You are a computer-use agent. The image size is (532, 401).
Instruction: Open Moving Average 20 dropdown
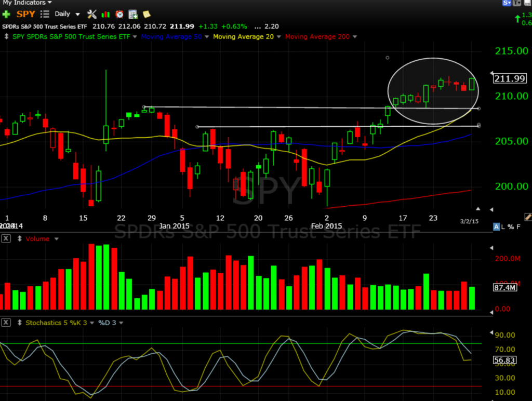(x=279, y=37)
